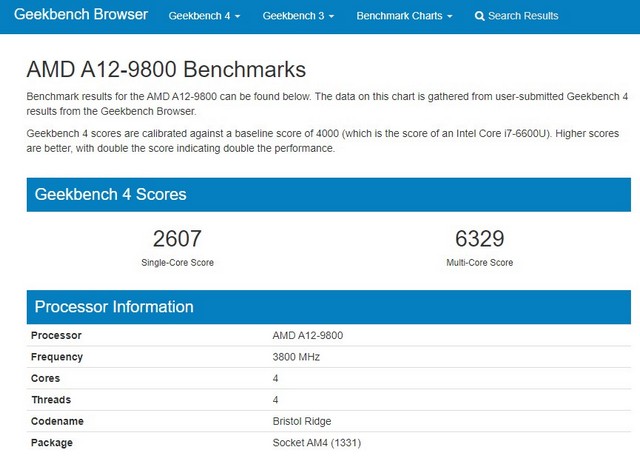Click the Multi-Core Score label
Image resolution: width=640 pixels, height=473 pixels.
(x=479, y=262)
